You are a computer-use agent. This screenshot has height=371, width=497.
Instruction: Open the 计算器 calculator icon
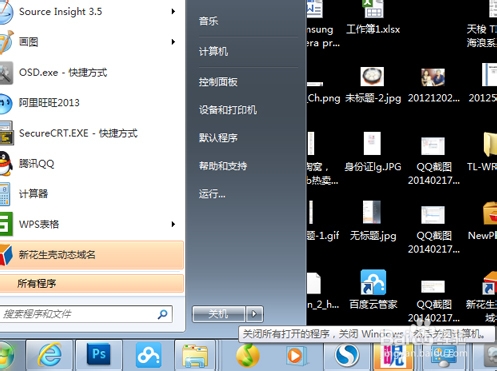coord(5,194)
